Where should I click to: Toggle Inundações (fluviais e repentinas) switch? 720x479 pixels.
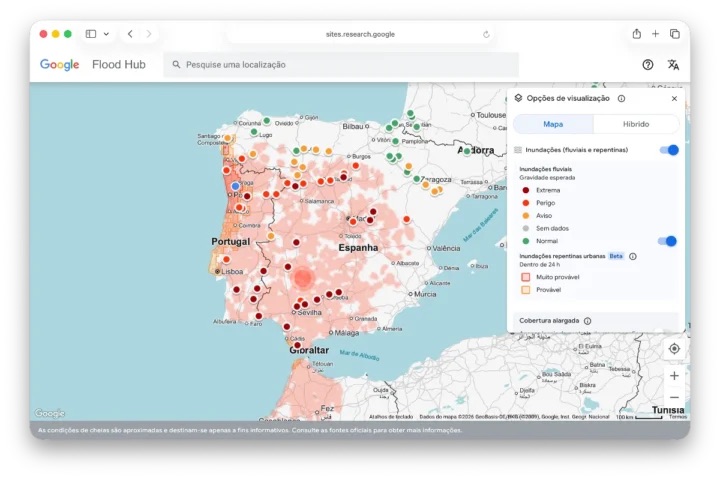tap(670, 150)
